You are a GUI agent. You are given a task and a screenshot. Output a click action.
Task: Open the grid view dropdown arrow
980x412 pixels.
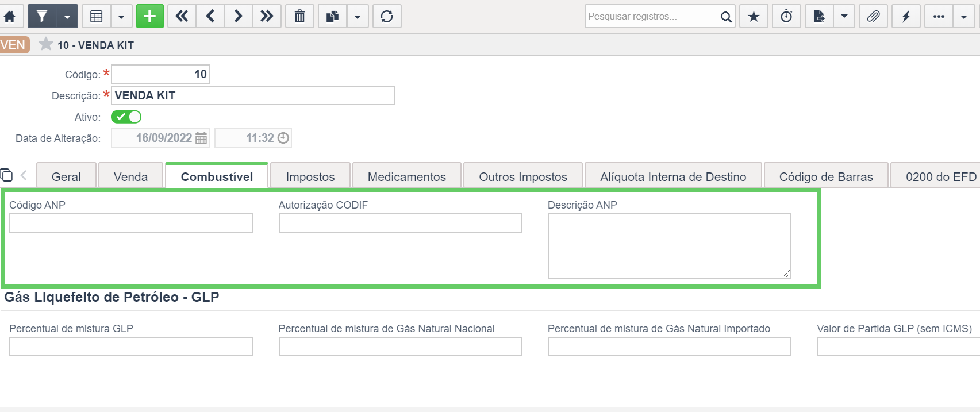pos(121,16)
